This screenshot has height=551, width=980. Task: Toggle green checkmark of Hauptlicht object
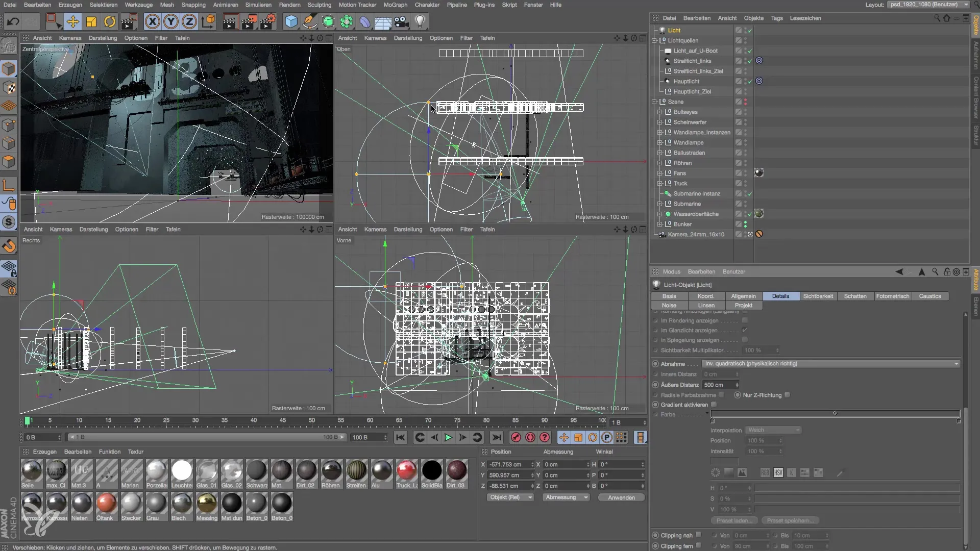750,81
